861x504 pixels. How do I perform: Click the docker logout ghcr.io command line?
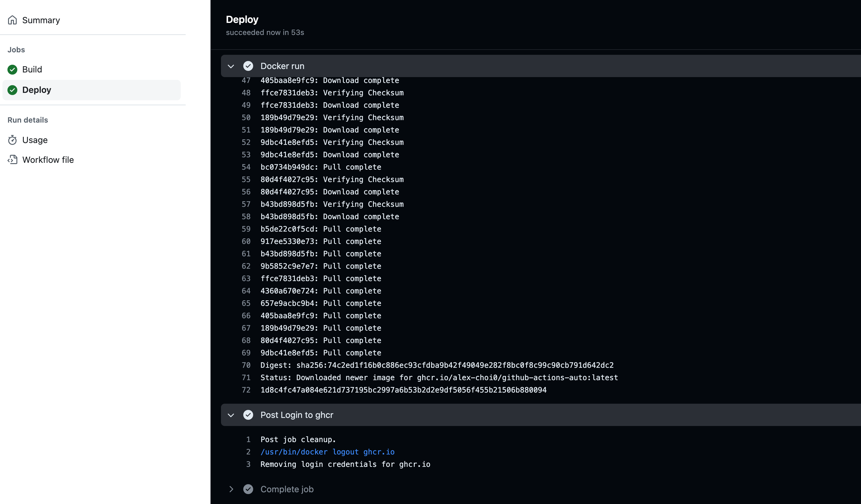[327, 452]
